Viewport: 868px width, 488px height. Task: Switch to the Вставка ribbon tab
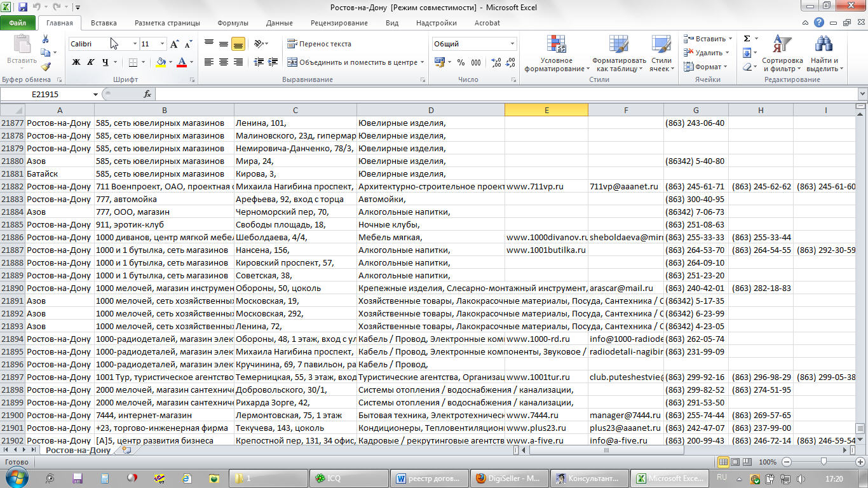(x=104, y=23)
